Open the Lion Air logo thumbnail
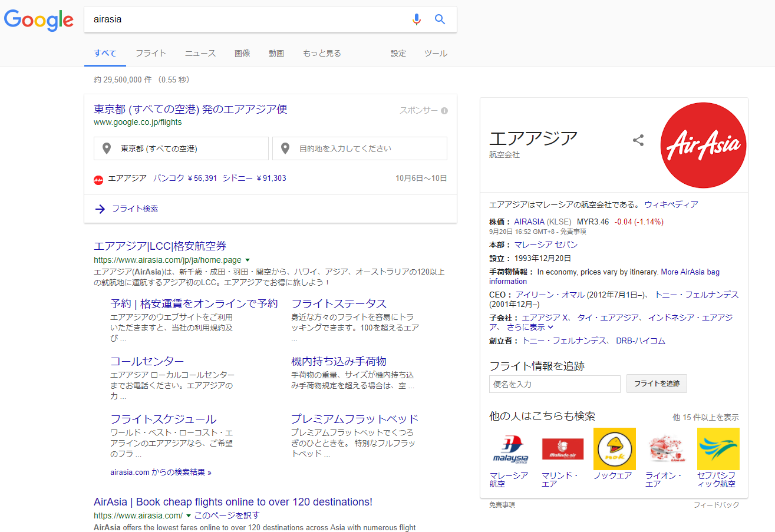The width and height of the screenshot is (775, 532). coord(667,449)
